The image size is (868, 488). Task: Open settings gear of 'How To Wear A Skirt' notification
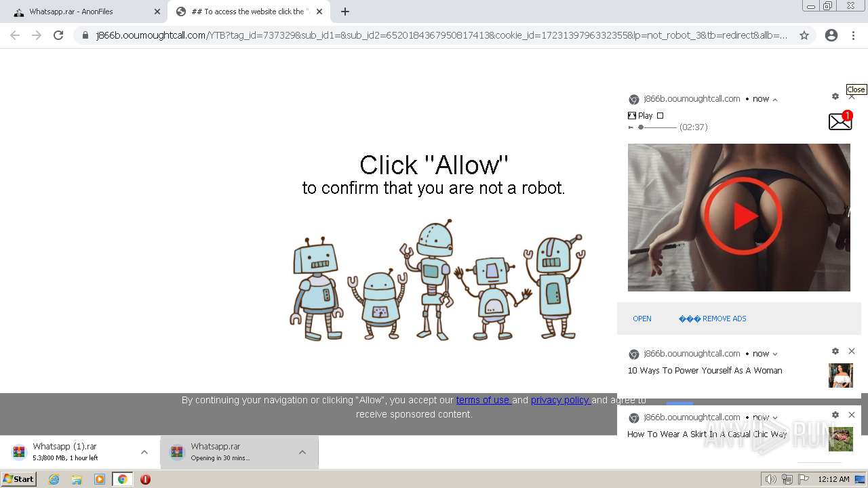835,415
